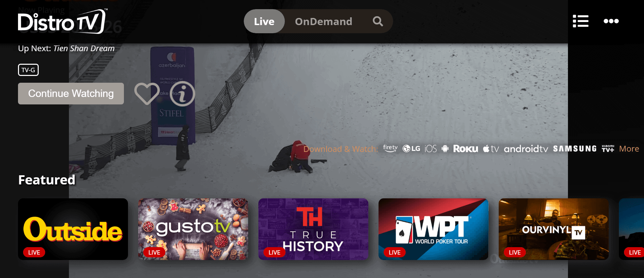Switch to the OnDemand tab

tap(323, 21)
